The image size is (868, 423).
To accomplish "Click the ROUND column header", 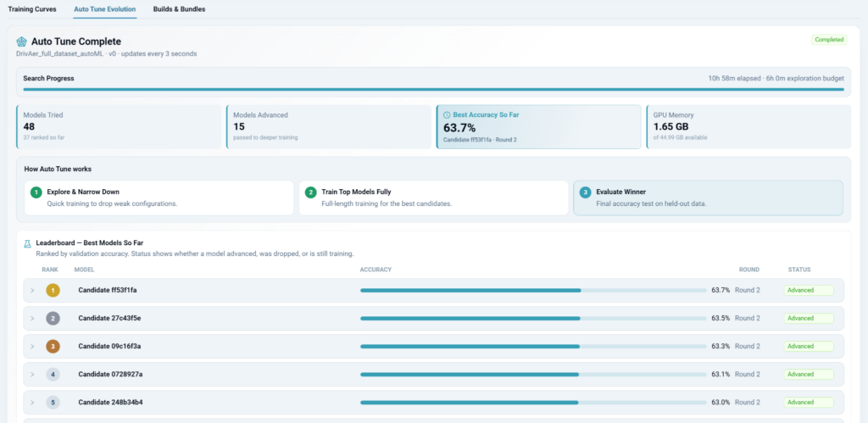I will [749, 270].
